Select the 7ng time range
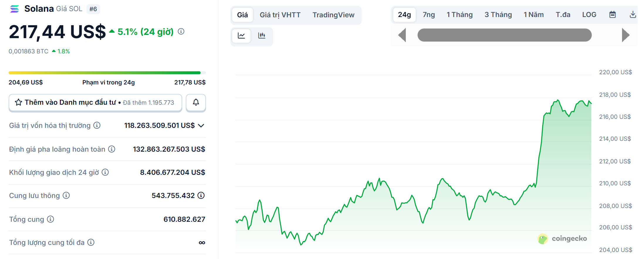The width and height of the screenshot is (644, 259). [429, 15]
